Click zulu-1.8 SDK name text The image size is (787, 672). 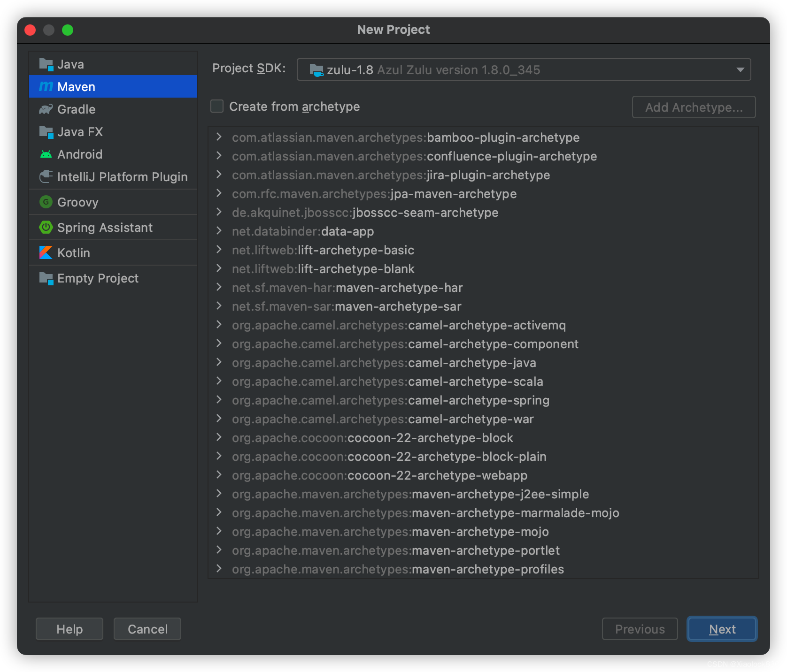[350, 70]
